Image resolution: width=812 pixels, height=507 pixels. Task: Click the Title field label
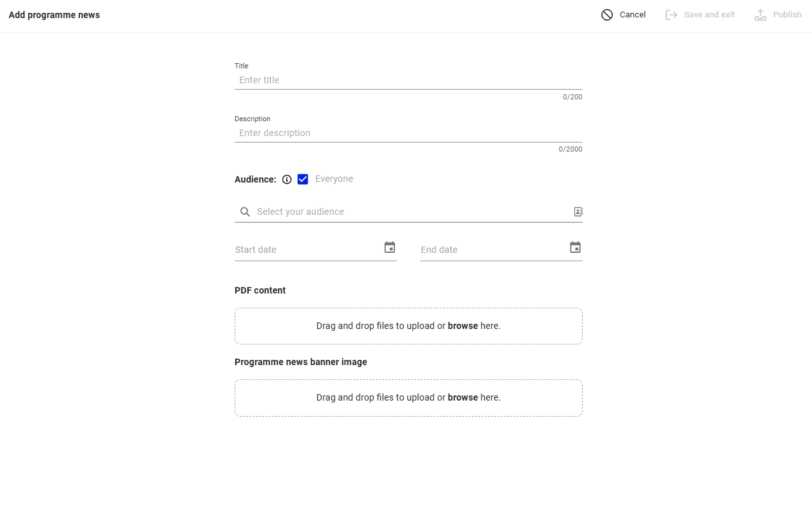coord(241,66)
